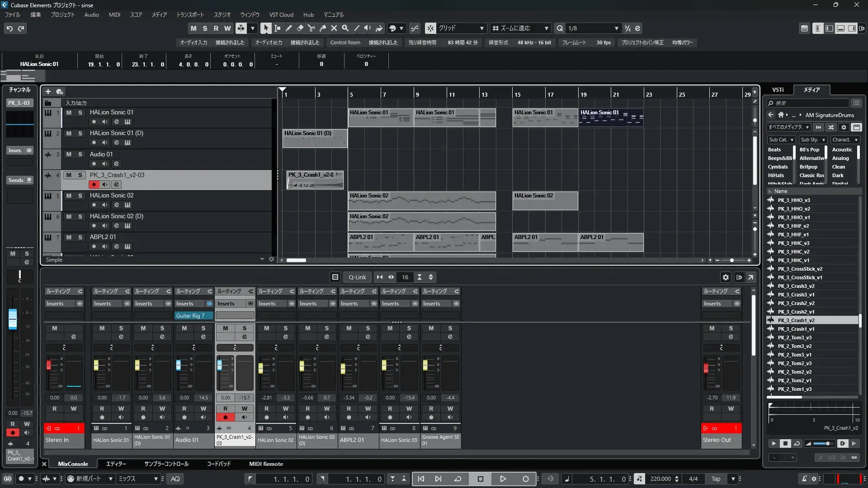The image size is (868, 488).
Task: Solo the ABPL2 01 track
Action: pos(80,237)
